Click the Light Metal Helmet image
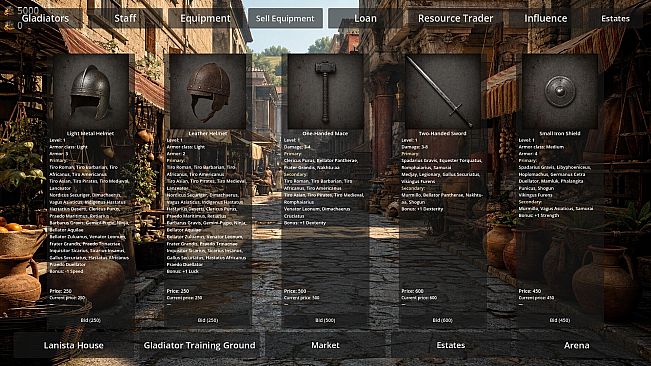 tap(91, 92)
